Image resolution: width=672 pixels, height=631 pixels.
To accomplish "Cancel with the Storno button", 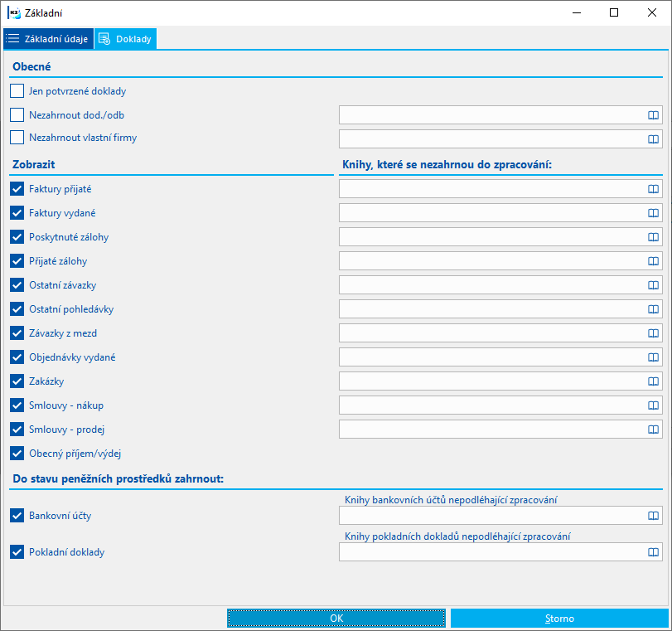I will tap(559, 618).
